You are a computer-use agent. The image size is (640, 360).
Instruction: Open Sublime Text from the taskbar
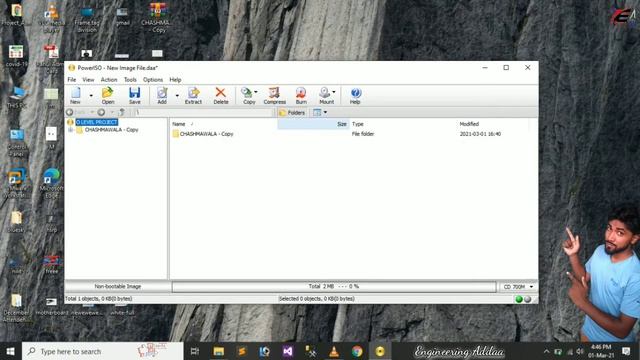[x=242, y=351]
